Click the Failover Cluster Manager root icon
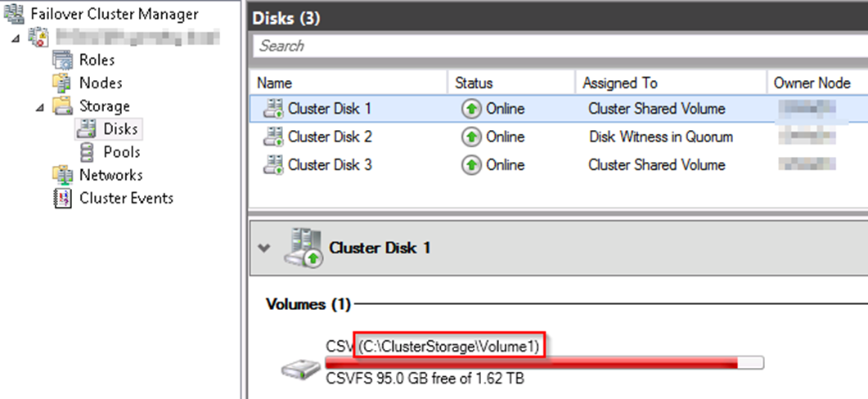868x399 pixels. pos(15,14)
